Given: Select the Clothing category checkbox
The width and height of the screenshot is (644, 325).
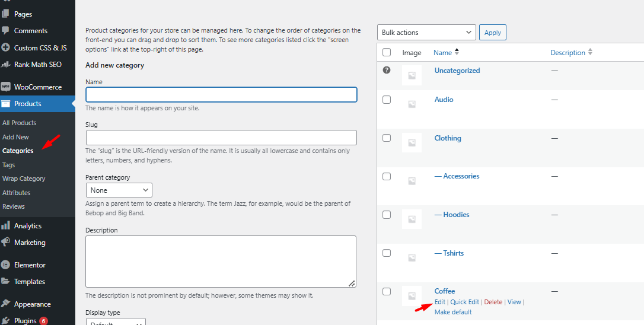Looking at the screenshot, I should 387,138.
